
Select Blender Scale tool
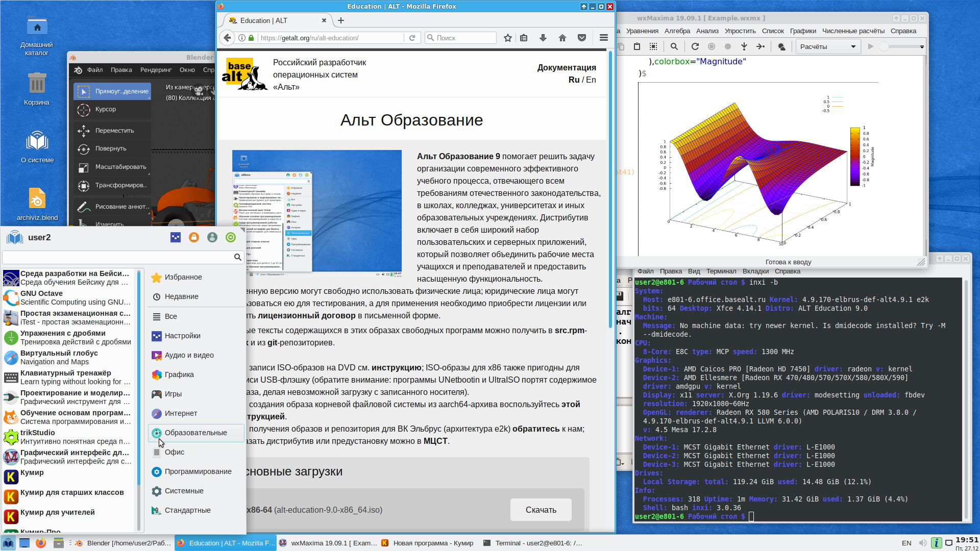[112, 167]
